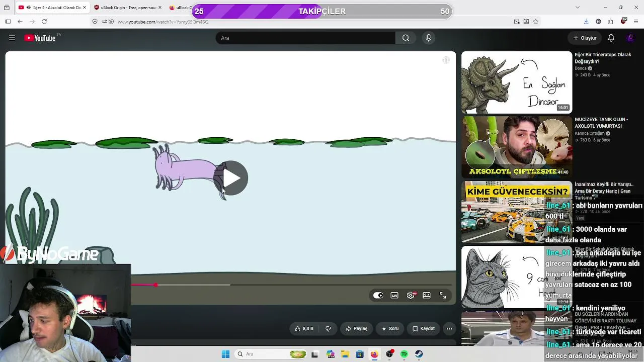Like the video with 8,3 B likes

pyautogui.click(x=304, y=328)
